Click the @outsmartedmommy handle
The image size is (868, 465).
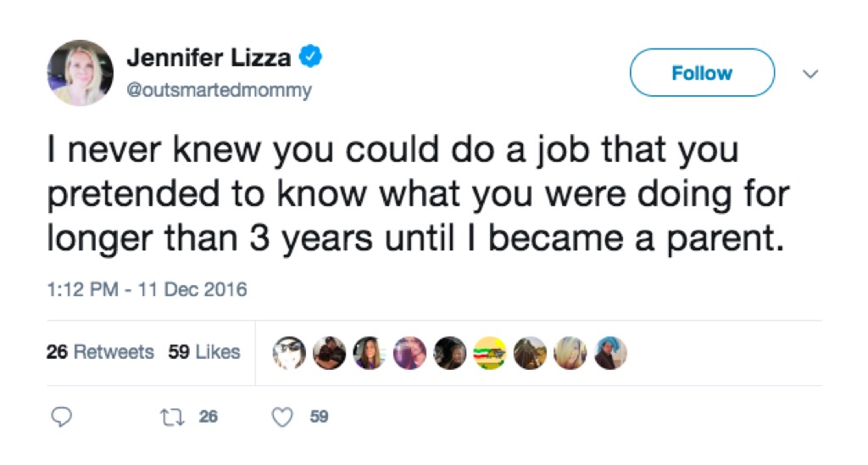[219, 90]
